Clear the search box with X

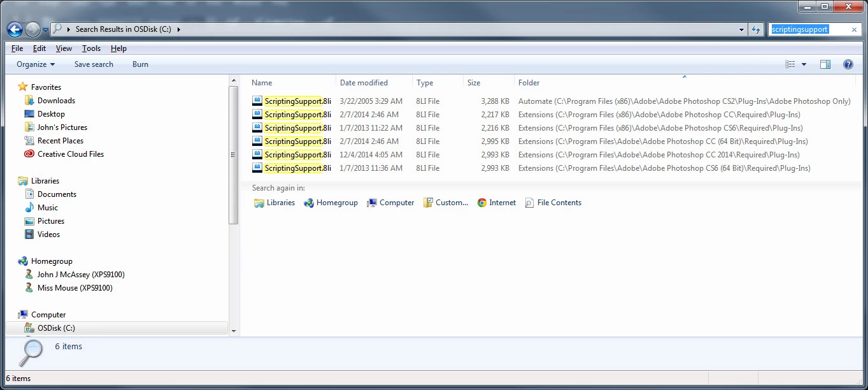tap(854, 29)
